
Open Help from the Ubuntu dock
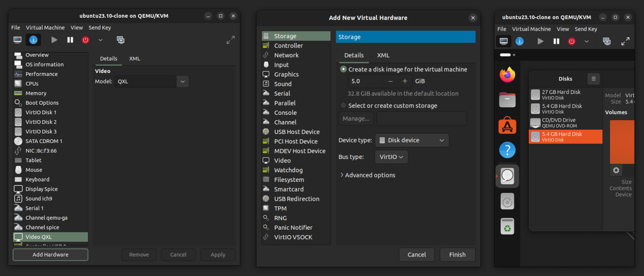(507, 150)
